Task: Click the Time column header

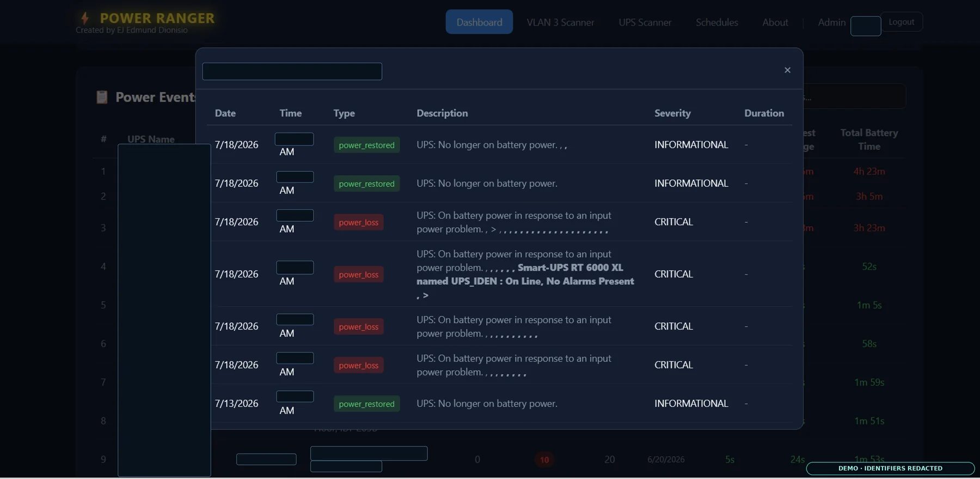Action: (290, 113)
